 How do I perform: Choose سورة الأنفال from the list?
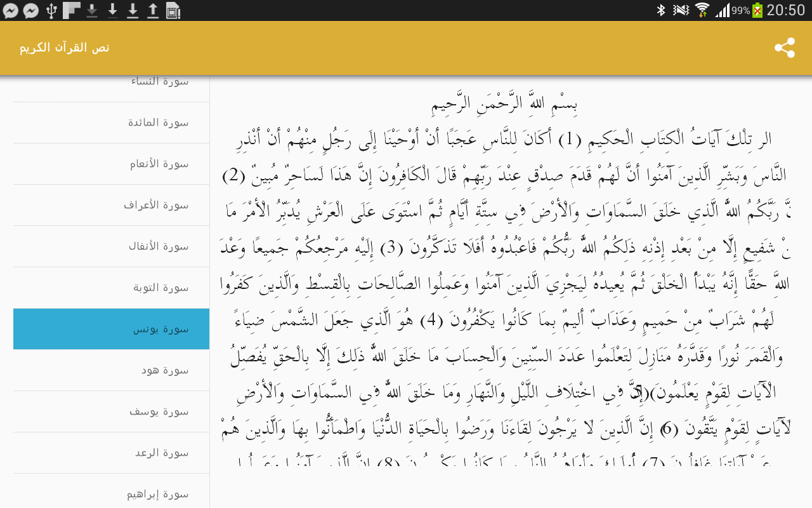coord(111,246)
